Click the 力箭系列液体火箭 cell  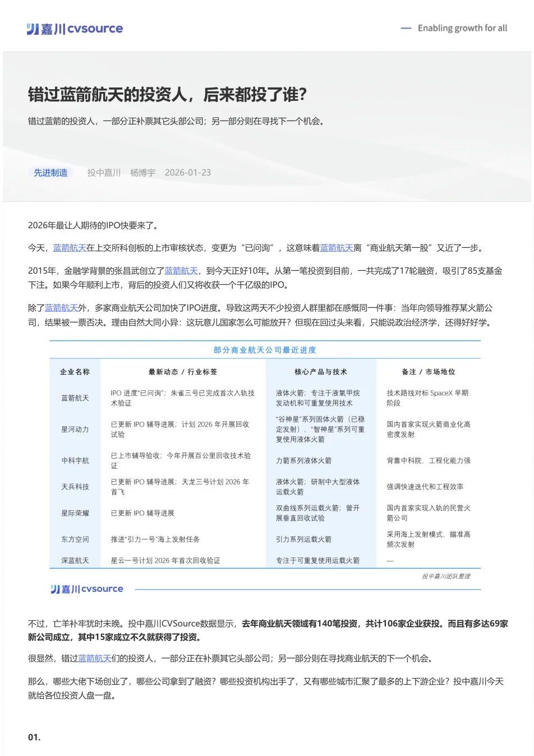[x=303, y=461]
